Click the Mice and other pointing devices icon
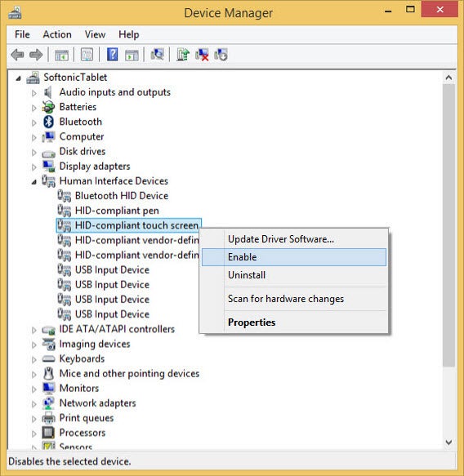 point(48,373)
